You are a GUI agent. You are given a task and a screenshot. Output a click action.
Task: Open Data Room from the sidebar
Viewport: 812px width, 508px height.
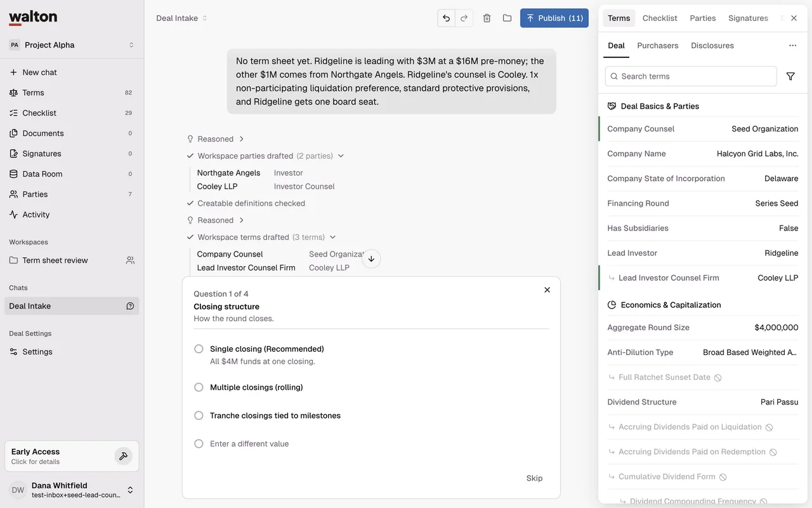point(72,174)
